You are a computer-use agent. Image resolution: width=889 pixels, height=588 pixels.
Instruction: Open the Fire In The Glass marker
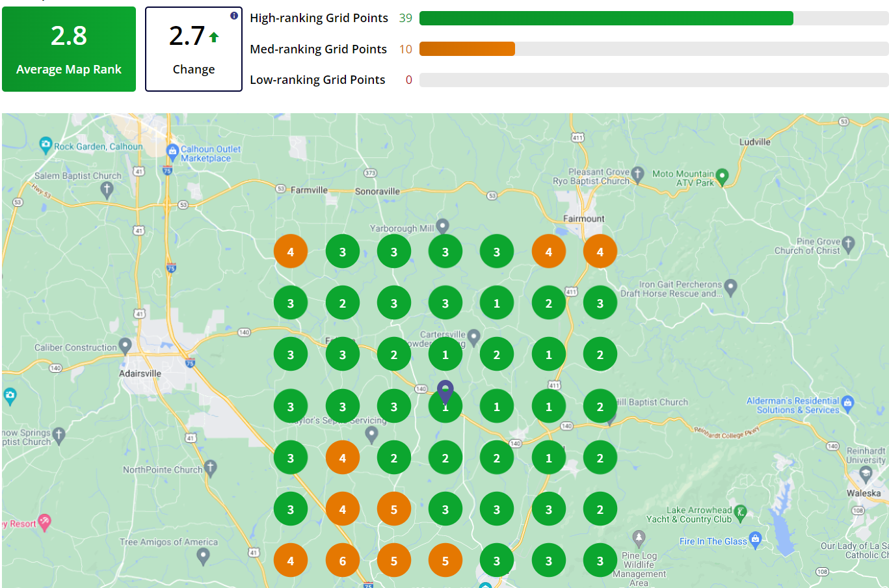coord(756,540)
